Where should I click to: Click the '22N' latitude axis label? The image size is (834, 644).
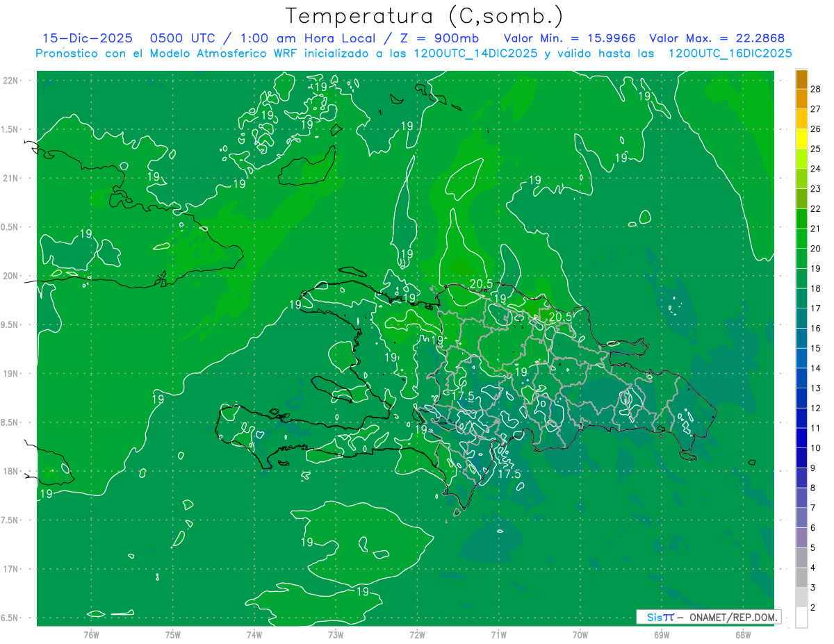(x=10, y=81)
